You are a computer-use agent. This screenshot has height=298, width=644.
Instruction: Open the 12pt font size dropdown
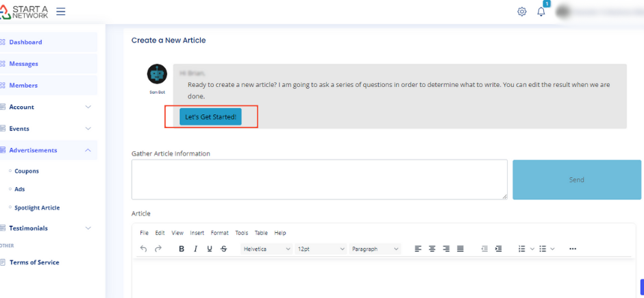coord(321,249)
